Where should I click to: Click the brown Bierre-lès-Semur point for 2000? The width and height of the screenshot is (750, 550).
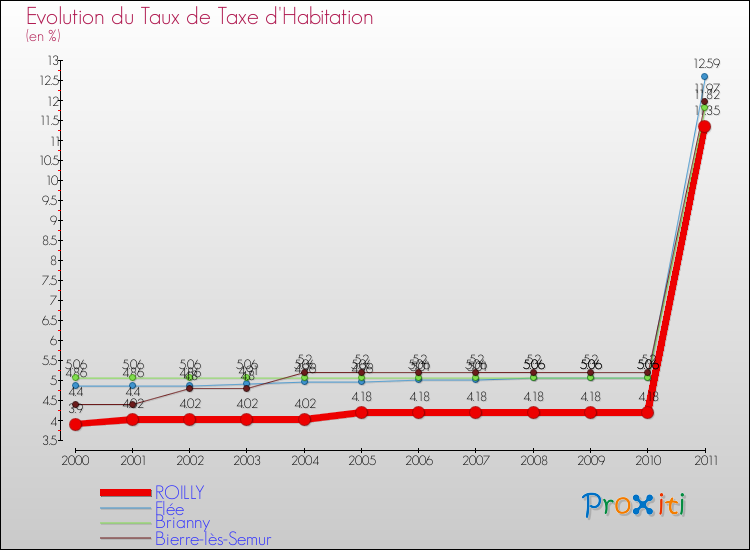point(75,404)
